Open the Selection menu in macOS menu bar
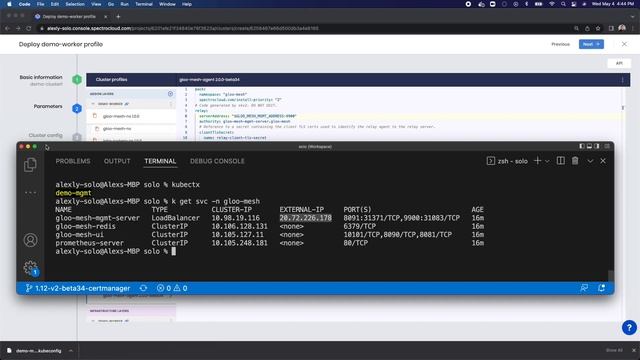 75,4
